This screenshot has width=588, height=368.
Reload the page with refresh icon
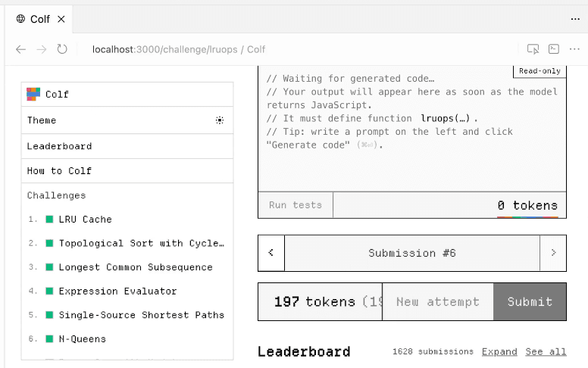coord(62,49)
